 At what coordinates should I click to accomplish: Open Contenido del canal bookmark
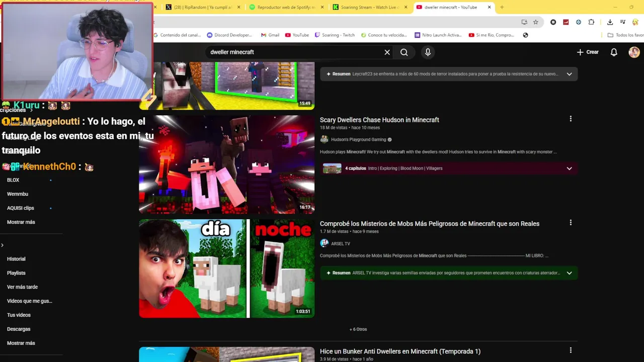pos(177,35)
